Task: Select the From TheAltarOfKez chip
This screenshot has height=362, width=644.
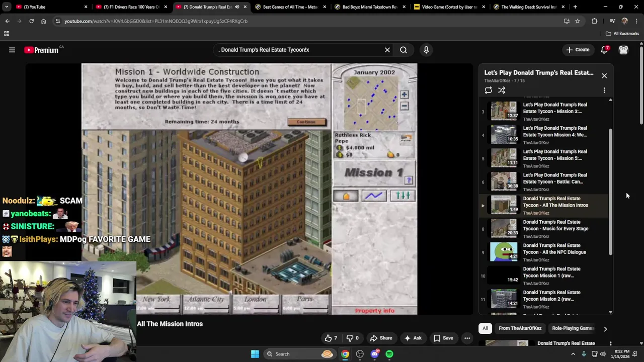Action: click(x=520, y=328)
